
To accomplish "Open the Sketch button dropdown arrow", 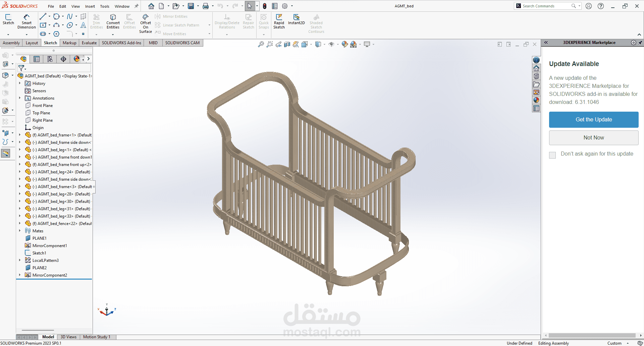I will point(8,34).
